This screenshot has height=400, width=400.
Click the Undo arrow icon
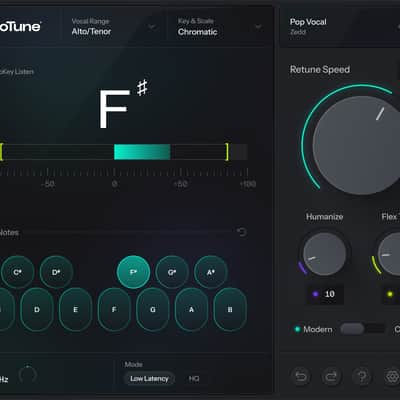click(301, 376)
